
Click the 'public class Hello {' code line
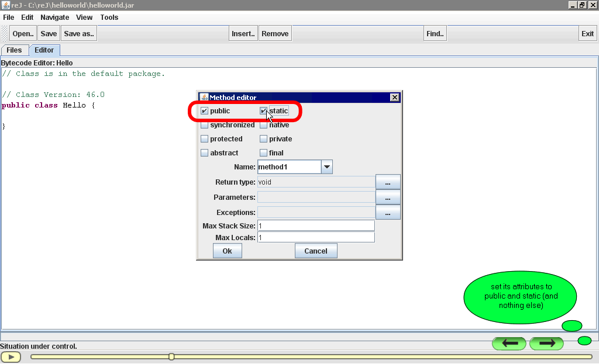pyautogui.click(x=48, y=105)
